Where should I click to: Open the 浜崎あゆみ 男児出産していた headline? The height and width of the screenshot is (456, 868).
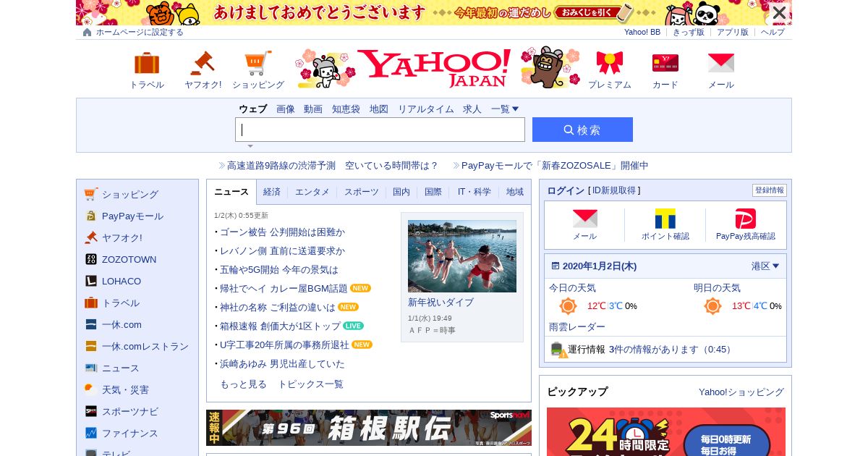282,363
